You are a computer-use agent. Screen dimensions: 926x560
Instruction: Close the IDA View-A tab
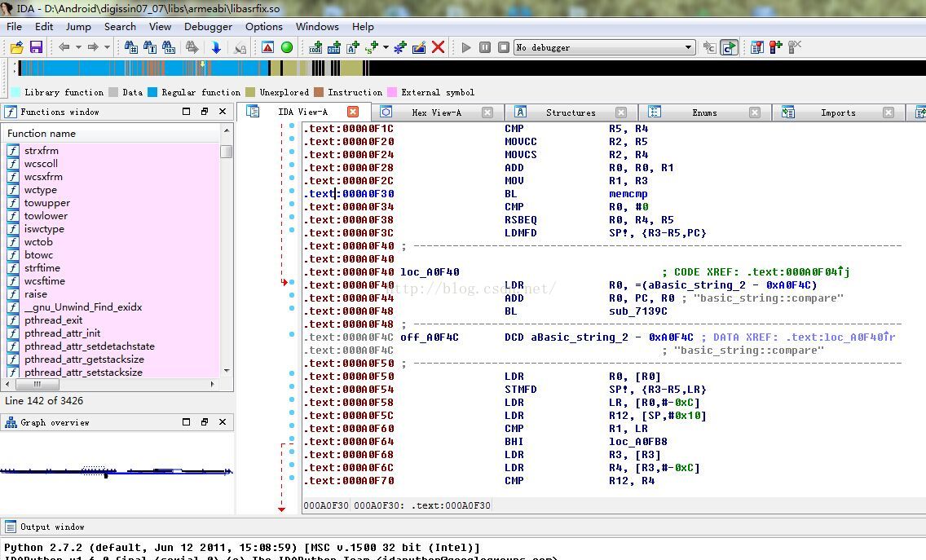click(x=353, y=112)
